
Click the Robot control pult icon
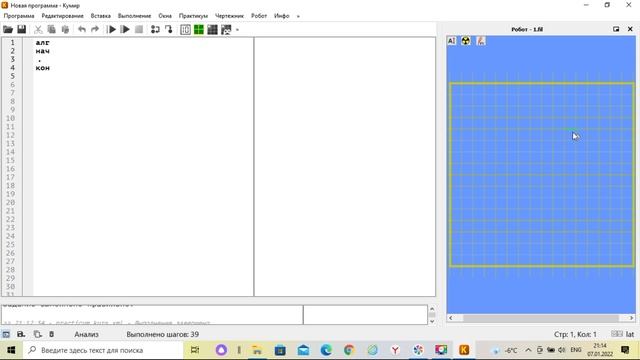coord(226,29)
